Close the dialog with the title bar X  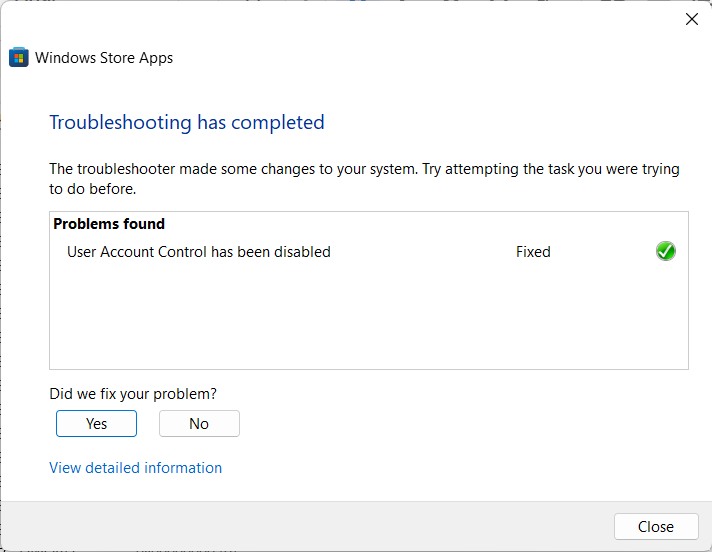pos(691,19)
